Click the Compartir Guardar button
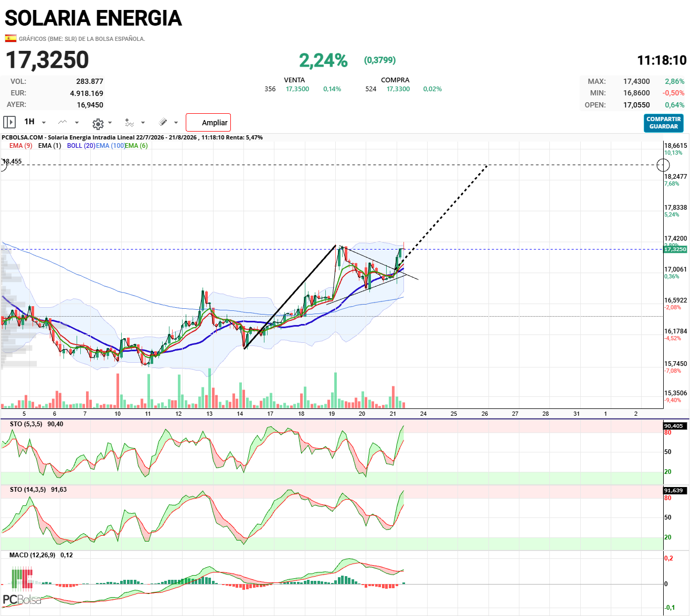 pos(664,123)
